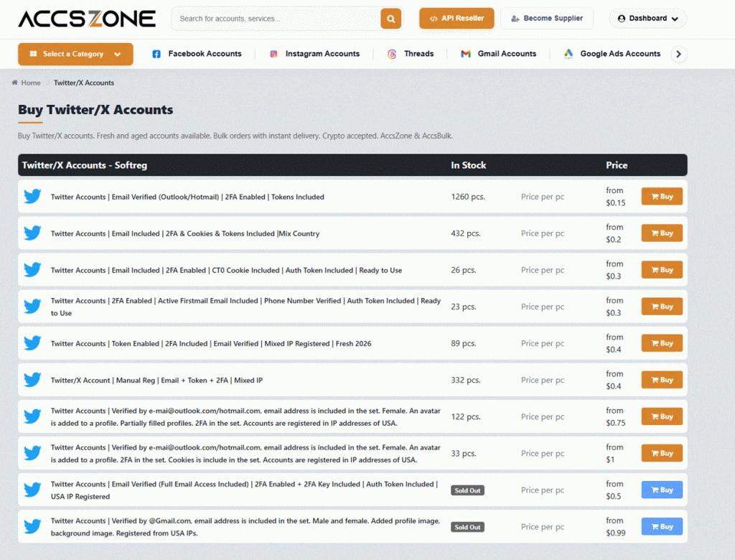This screenshot has width=735, height=560.
Task: Click the Facebook icon in category bar
Action: pyautogui.click(x=156, y=54)
